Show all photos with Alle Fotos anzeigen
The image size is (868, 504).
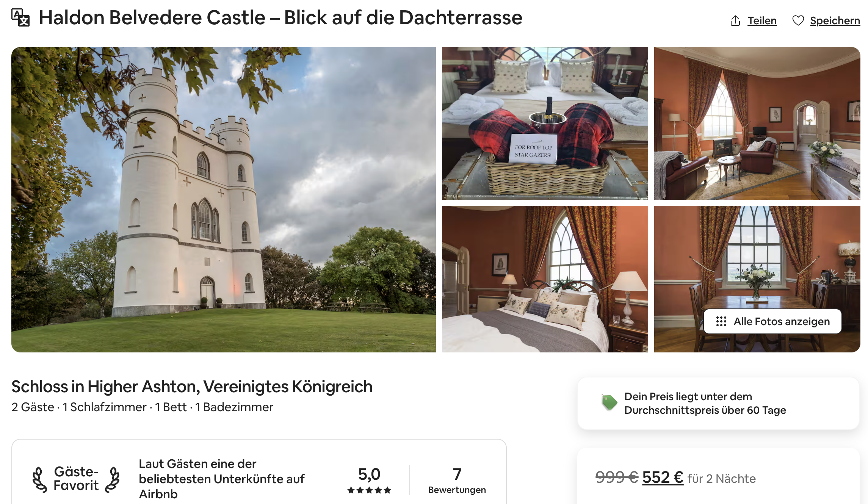pyautogui.click(x=772, y=321)
